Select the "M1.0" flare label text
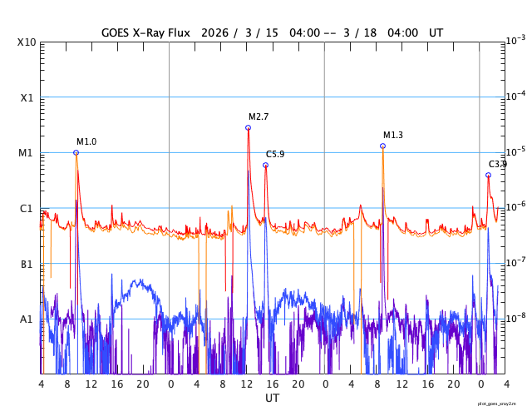This screenshot has height=416, width=532. coord(86,141)
